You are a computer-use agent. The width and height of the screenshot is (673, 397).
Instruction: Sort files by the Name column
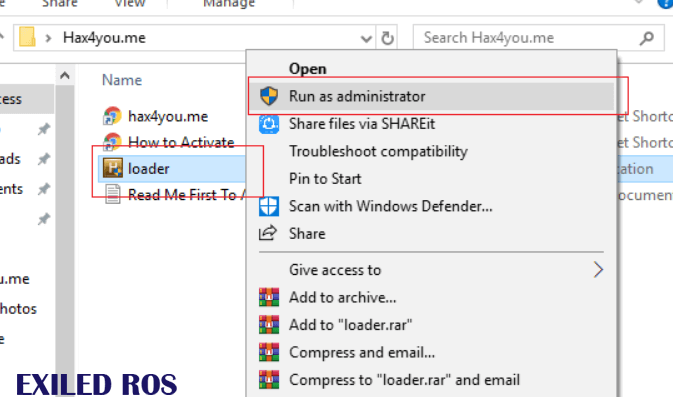coord(122,80)
